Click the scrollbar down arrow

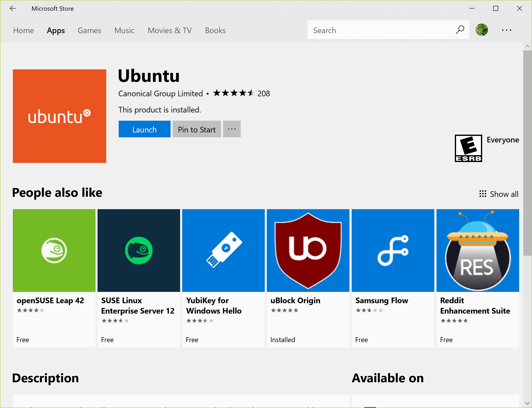coord(527,403)
